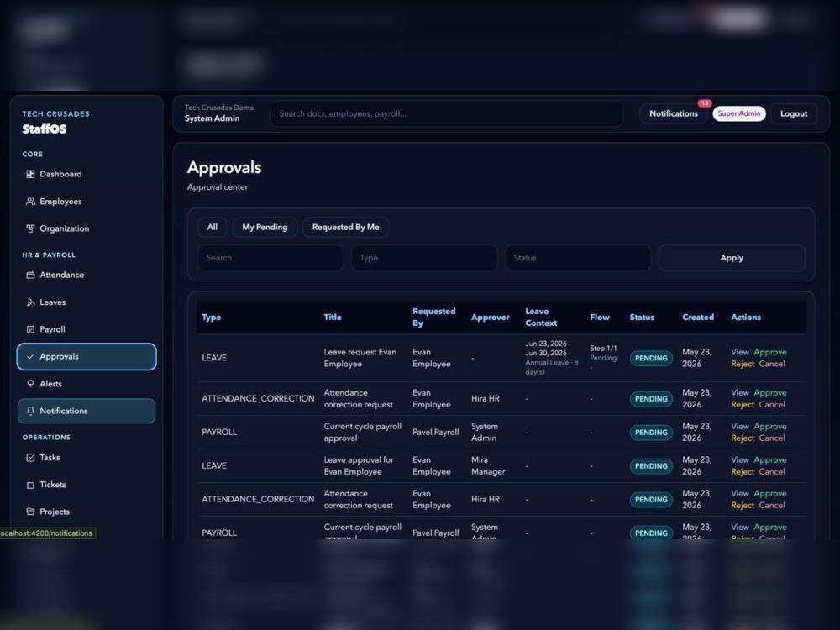Navigate to Attendance
Screen dimensions: 840x630
pos(87,275)
